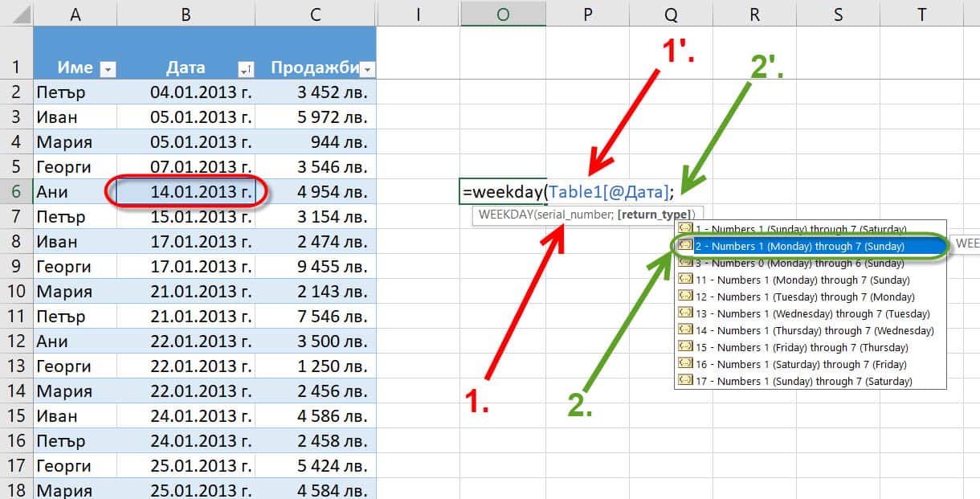Select sales value 3 500 лв.

point(316,341)
